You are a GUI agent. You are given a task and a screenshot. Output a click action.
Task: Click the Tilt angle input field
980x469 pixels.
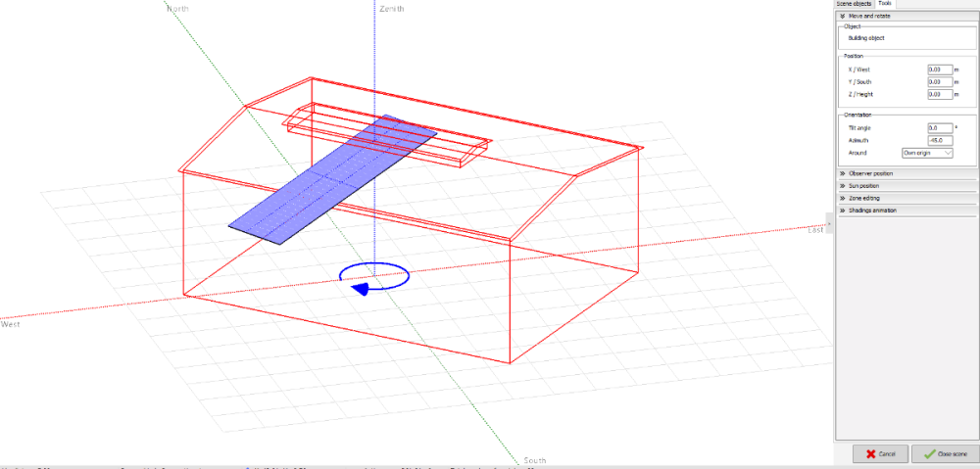pos(940,127)
